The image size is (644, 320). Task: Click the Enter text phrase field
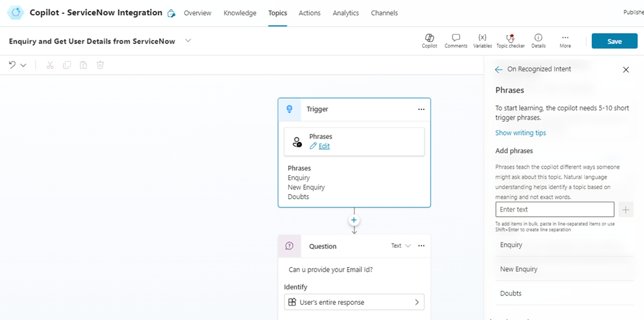tap(554, 210)
